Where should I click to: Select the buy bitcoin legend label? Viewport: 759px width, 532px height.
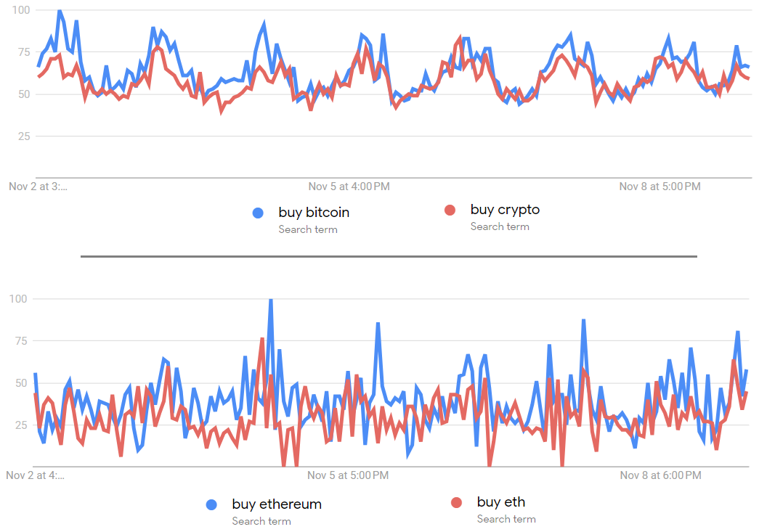(314, 213)
